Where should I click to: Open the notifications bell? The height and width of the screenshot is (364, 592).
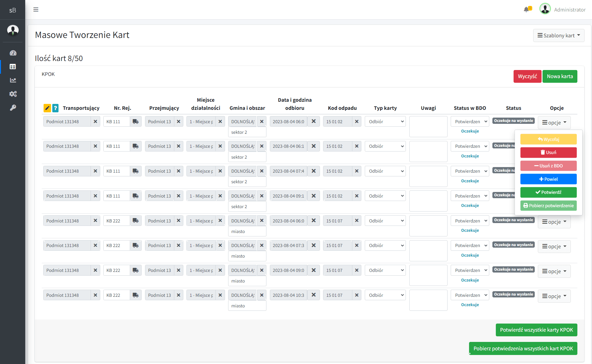pyautogui.click(x=526, y=9)
